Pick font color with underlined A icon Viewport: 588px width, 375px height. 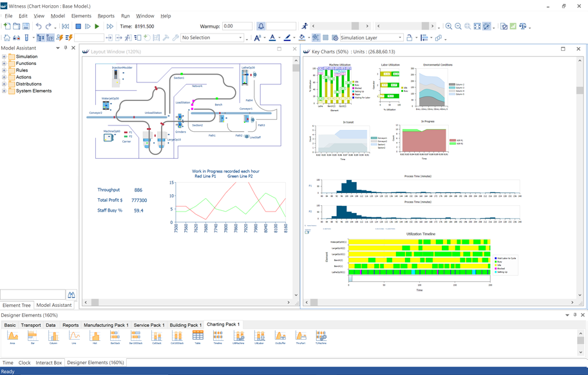click(x=272, y=37)
